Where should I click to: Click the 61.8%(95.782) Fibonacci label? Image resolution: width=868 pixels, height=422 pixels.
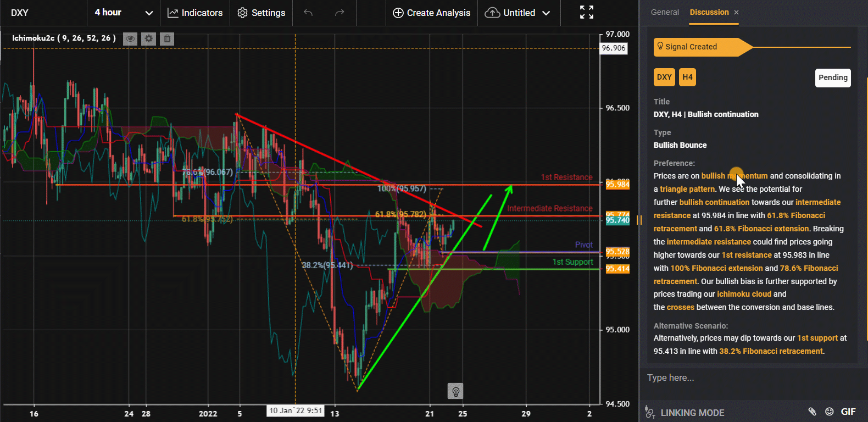click(x=400, y=214)
